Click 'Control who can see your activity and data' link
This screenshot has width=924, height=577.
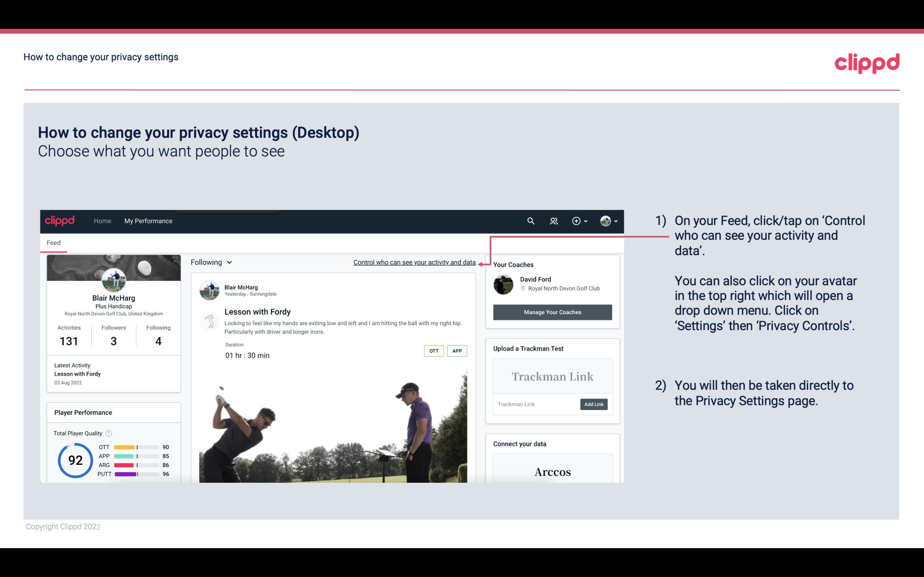(414, 262)
